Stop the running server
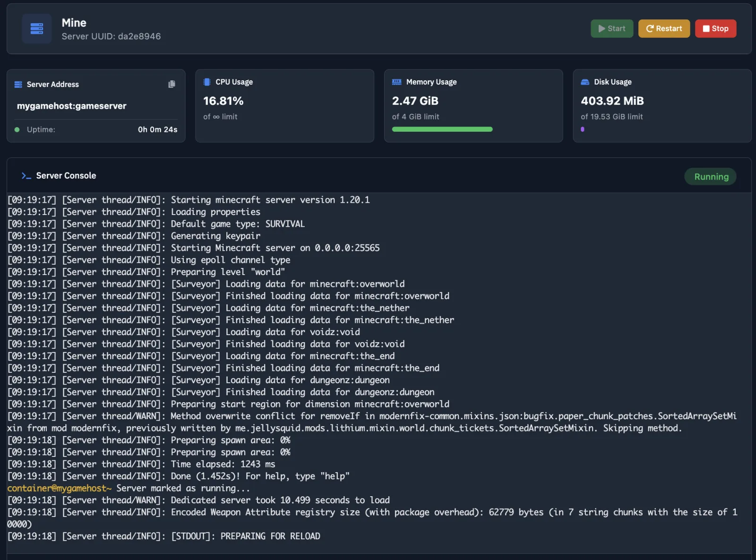This screenshot has width=756, height=560. click(715, 28)
